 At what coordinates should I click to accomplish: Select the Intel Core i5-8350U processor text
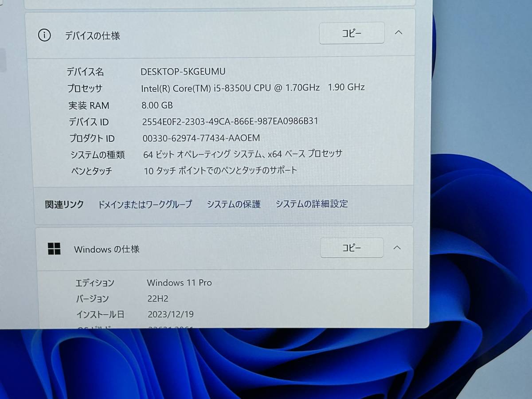[x=253, y=88]
